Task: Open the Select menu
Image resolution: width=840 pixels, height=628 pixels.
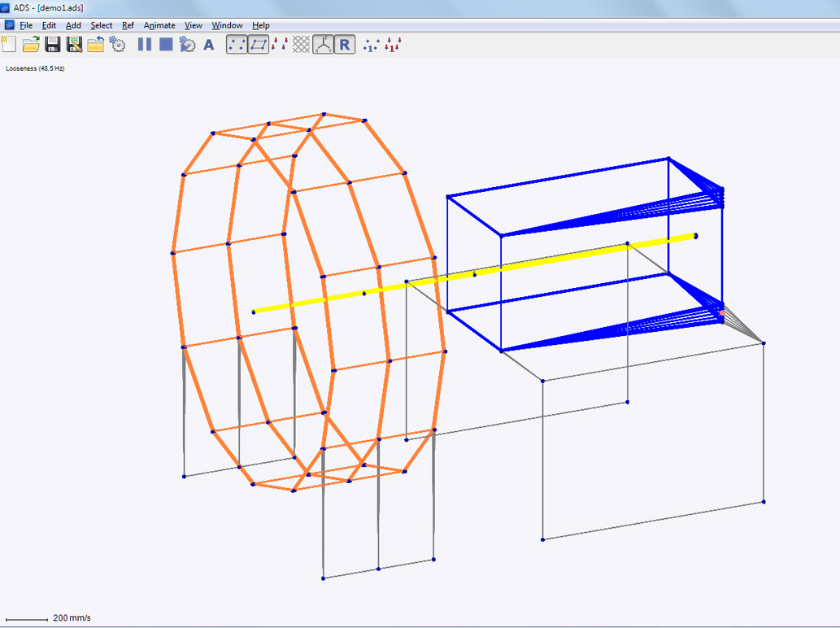Action: click(102, 25)
